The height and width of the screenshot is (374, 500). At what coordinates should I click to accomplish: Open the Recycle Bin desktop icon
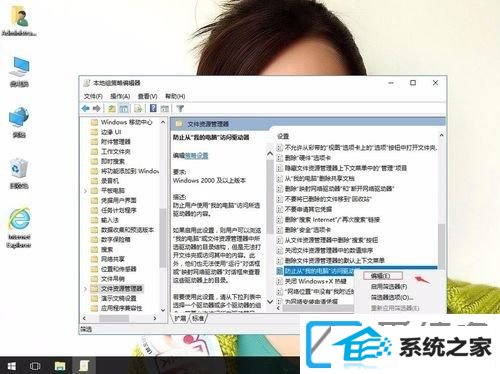tap(19, 174)
